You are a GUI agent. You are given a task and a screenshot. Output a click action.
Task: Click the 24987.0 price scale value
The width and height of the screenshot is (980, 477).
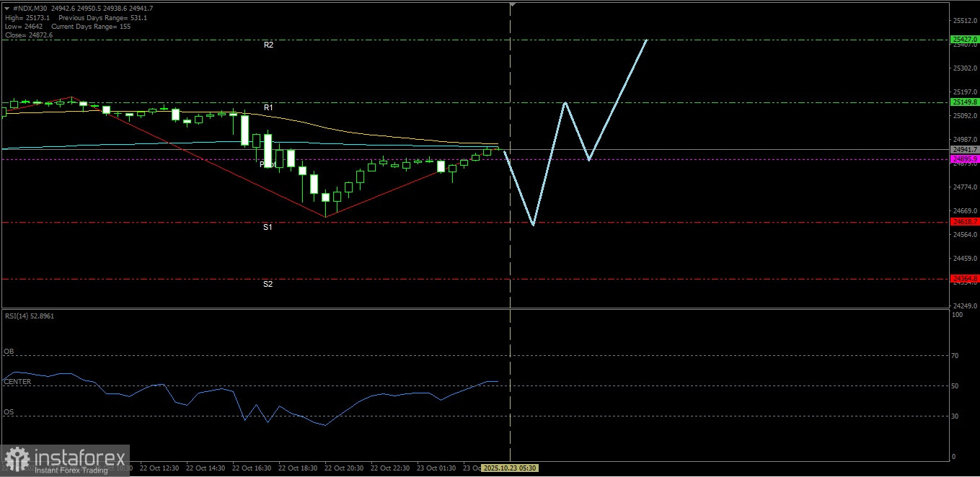pyautogui.click(x=964, y=140)
